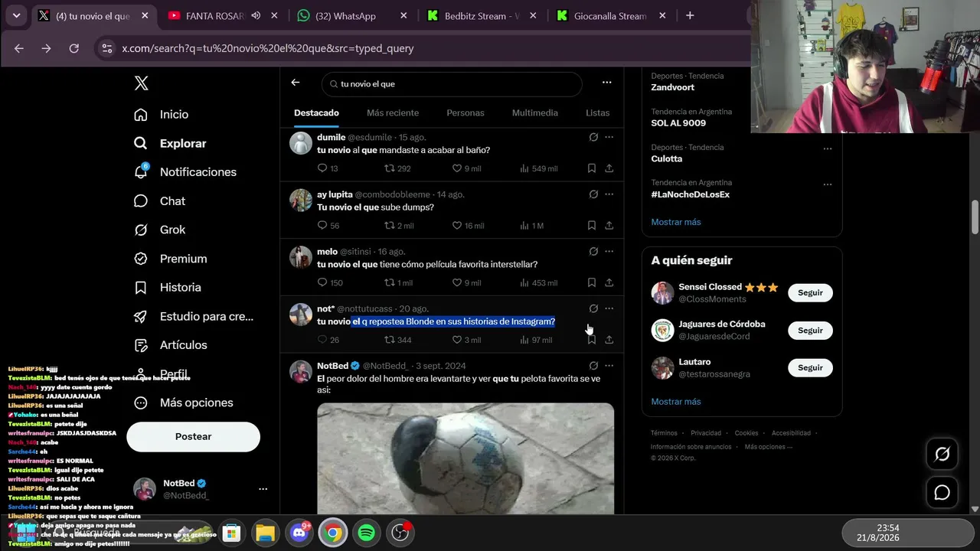Follow Jaguares de Córdoba

pos(810,330)
